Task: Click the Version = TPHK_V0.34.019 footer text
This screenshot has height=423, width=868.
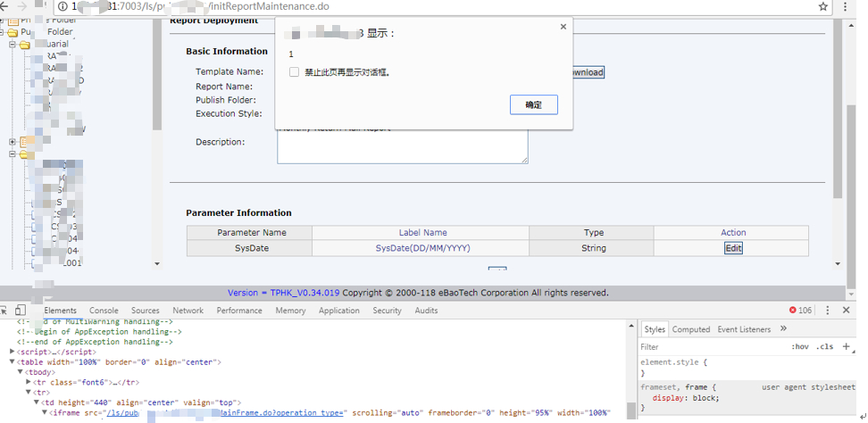Action: point(283,293)
